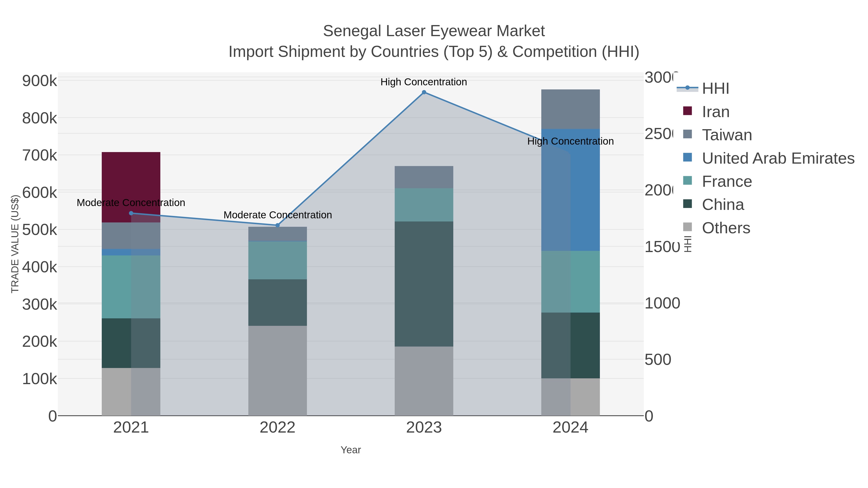Screen dimensions: 868x488
Task: Click the China bar segment in 2023
Action: point(424,284)
